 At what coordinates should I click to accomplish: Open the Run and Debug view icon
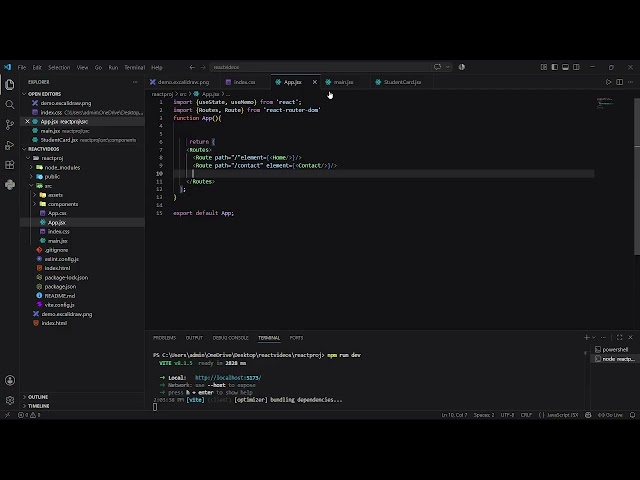(10, 145)
